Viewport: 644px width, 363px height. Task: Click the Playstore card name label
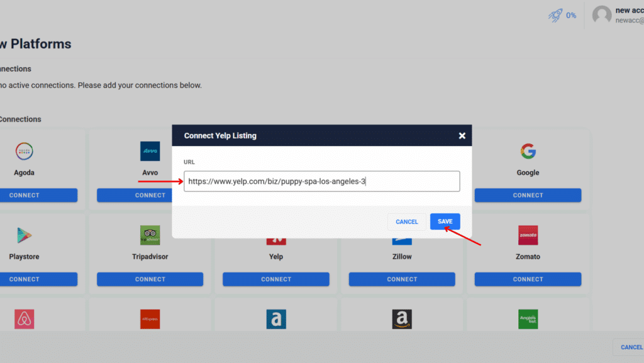25,257
